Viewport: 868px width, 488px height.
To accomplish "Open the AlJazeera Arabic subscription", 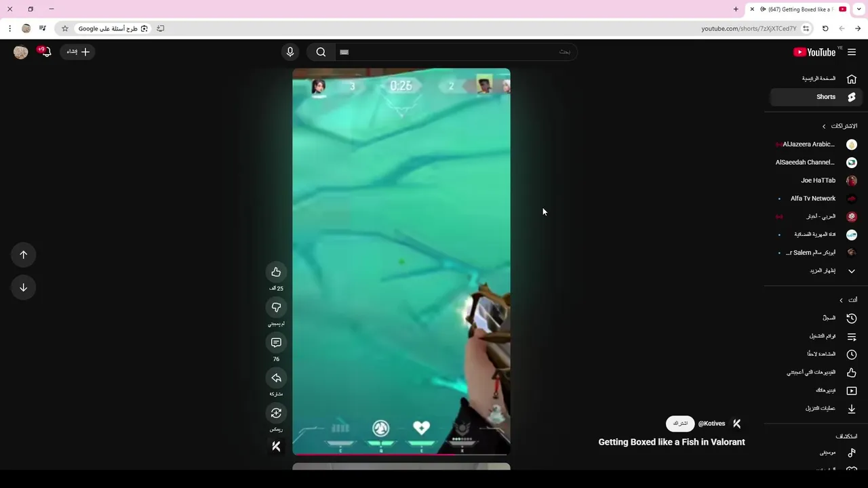I will click(x=816, y=144).
